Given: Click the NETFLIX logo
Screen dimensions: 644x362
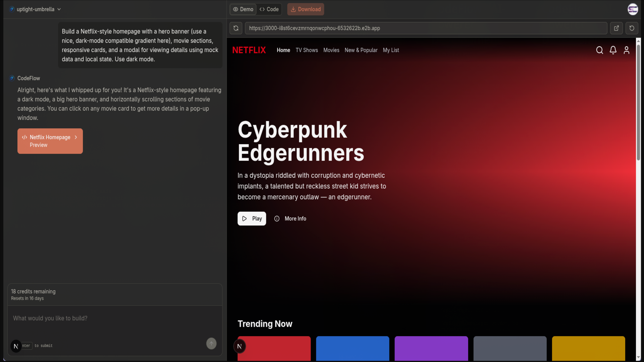Looking at the screenshot, I should pos(249,50).
